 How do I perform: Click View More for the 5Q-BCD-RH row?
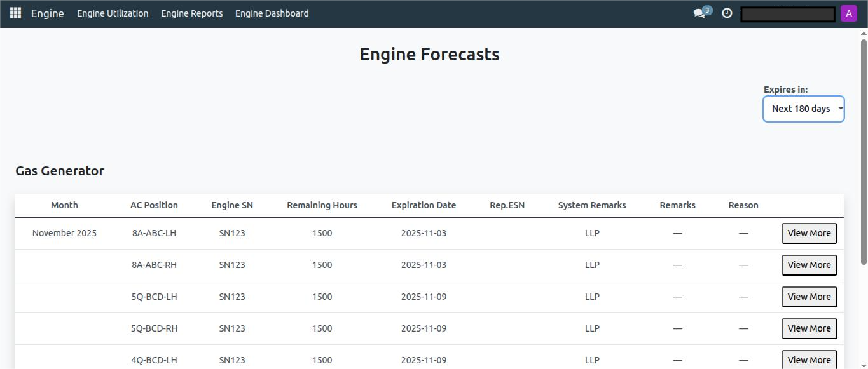809,328
